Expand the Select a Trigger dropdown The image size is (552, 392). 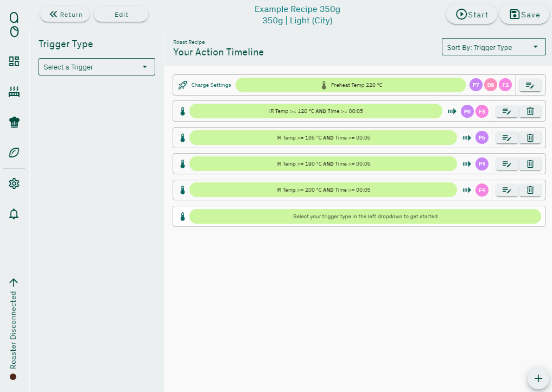(x=97, y=67)
